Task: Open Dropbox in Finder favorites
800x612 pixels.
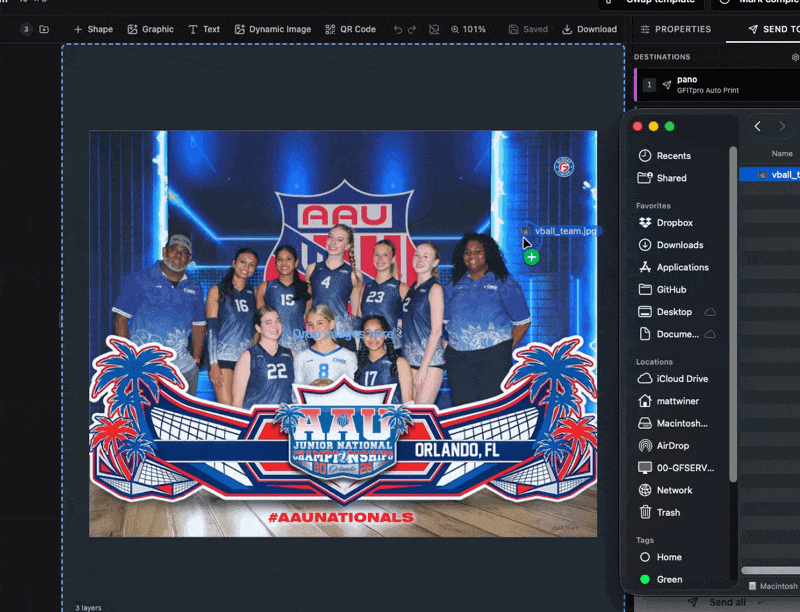Action: point(666,223)
